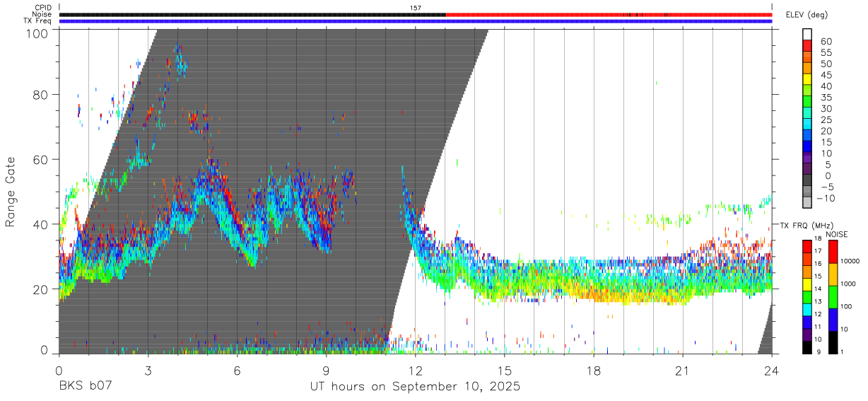868x401 pixels.
Task: Click the 13 tick on the TX frequency scale
Action: tap(818, 302)
